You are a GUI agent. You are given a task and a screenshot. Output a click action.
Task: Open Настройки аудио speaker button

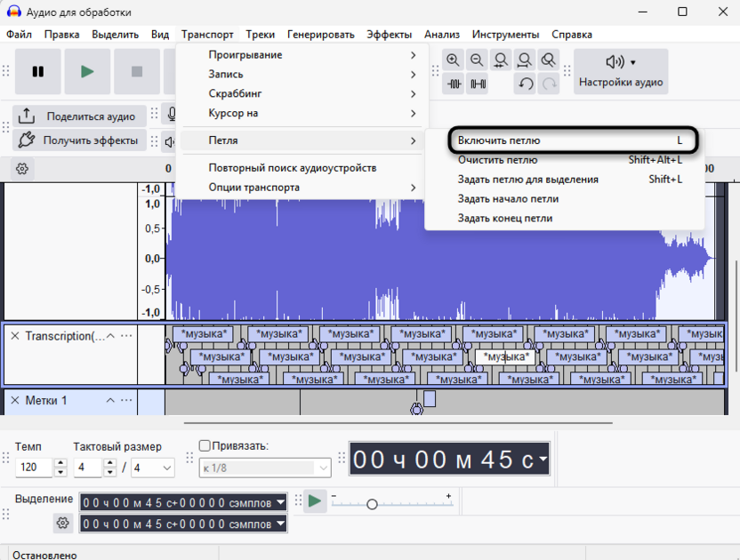[621, 72]
